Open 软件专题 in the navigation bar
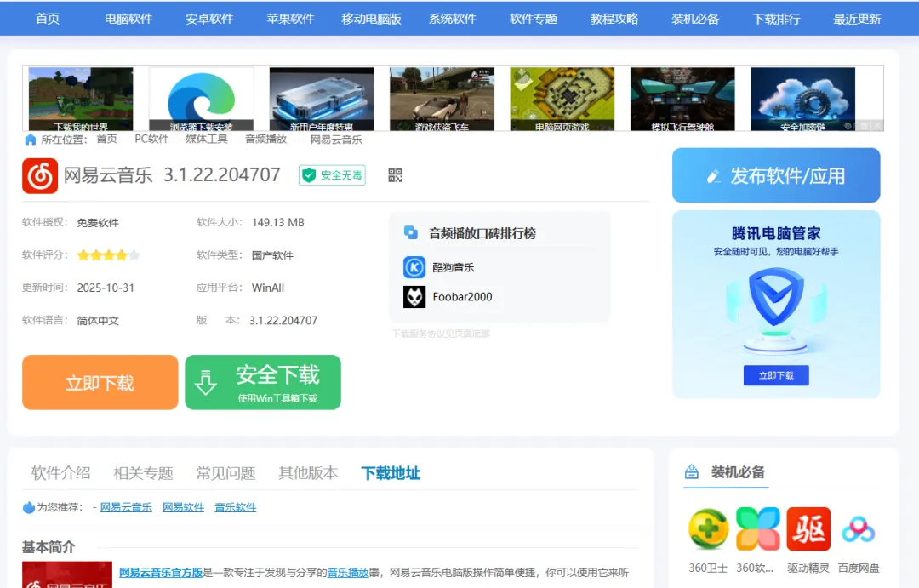This screenshot has height=588, width=919. [534, 19]
